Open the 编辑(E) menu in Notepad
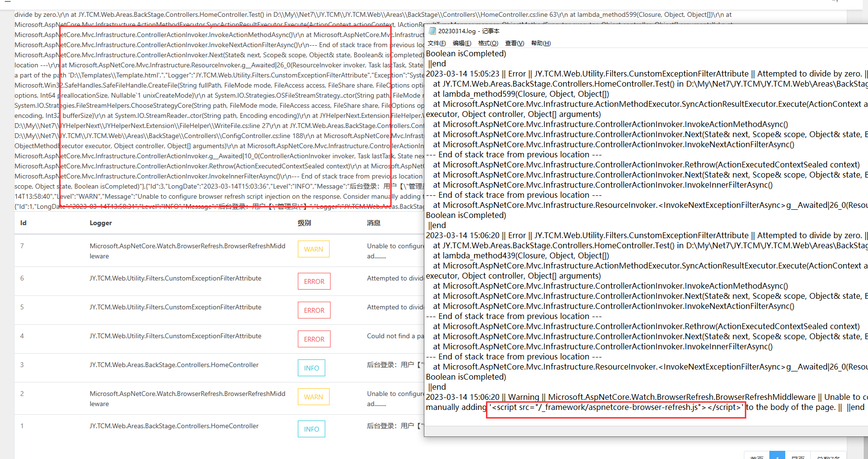 pos(462,43)
